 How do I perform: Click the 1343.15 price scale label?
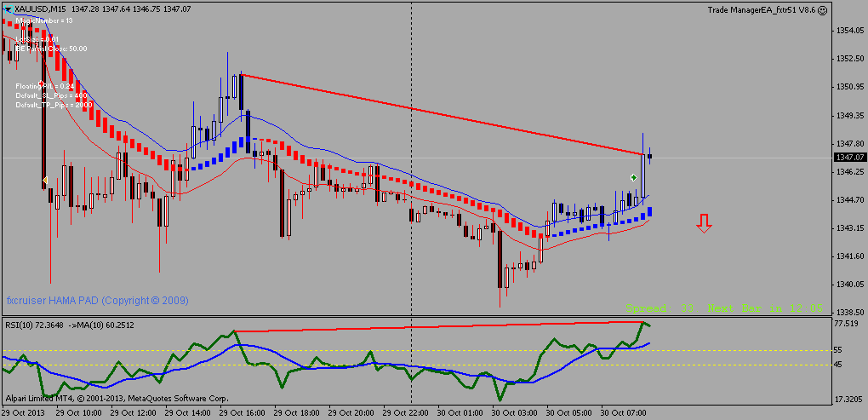point(850,227)
